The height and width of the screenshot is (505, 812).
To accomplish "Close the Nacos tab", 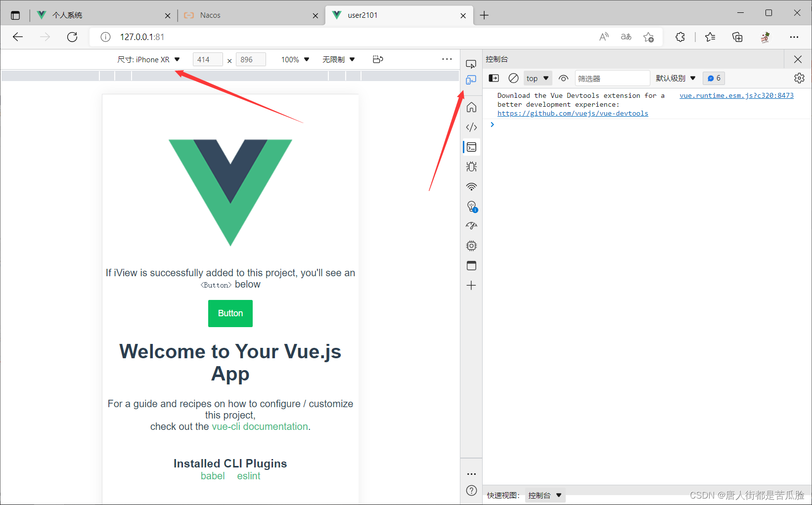I will pyautogui.click(x=316, y=16).
